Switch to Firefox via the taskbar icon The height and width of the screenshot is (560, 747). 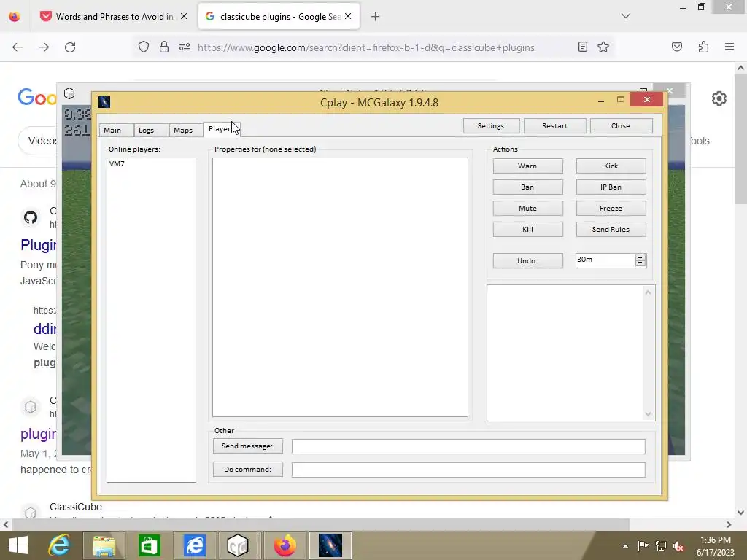click(x=285, y=545)
